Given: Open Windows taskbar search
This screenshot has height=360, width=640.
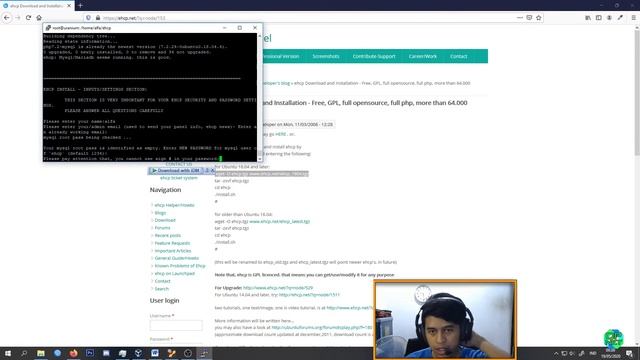Looking at the screenshot, I should click(24, 353).
